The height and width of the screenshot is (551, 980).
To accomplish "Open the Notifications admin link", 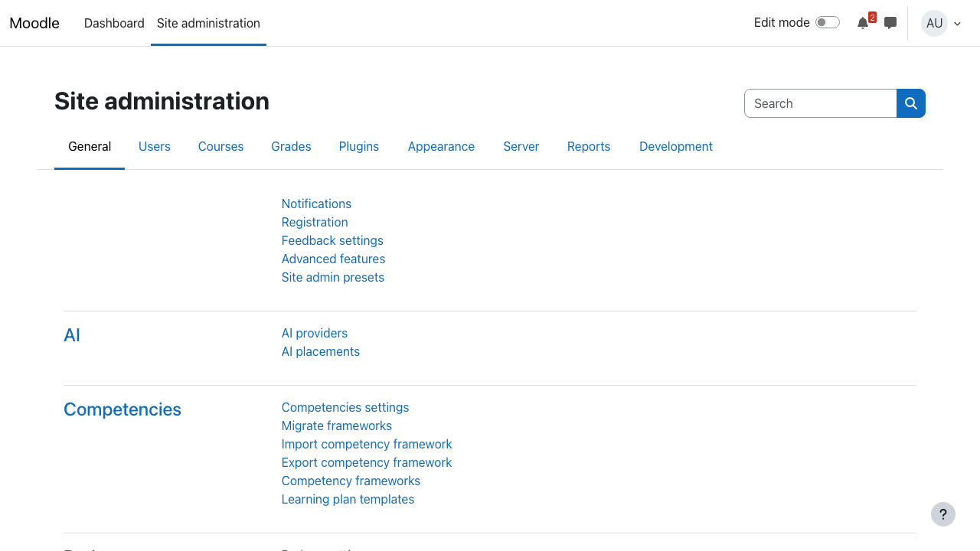I will 316,204.
